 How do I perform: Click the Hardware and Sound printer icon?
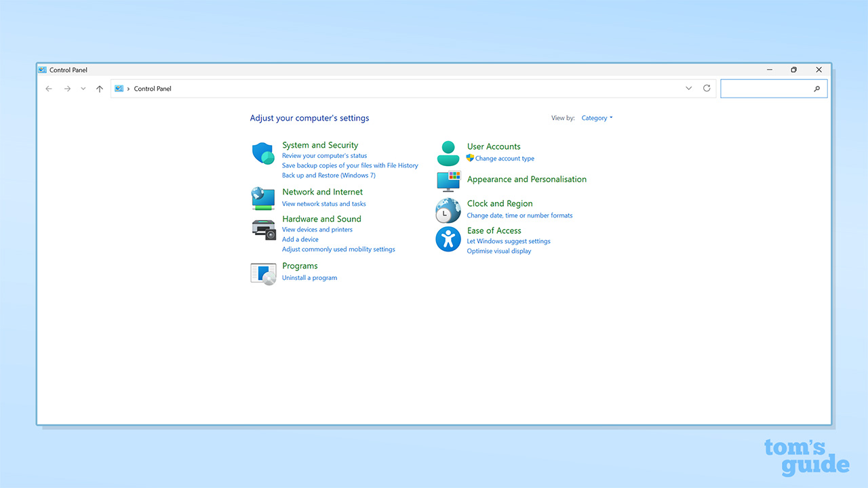coord(263,229)
